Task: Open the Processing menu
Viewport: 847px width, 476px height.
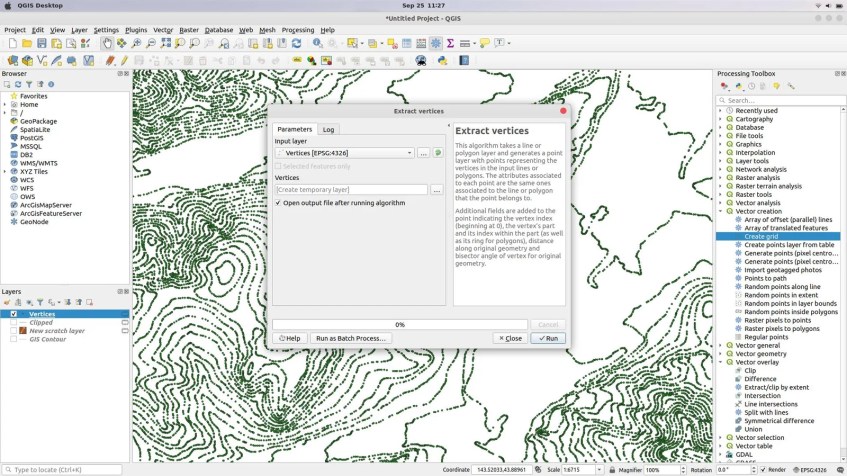Action: (x=298, y=30)
